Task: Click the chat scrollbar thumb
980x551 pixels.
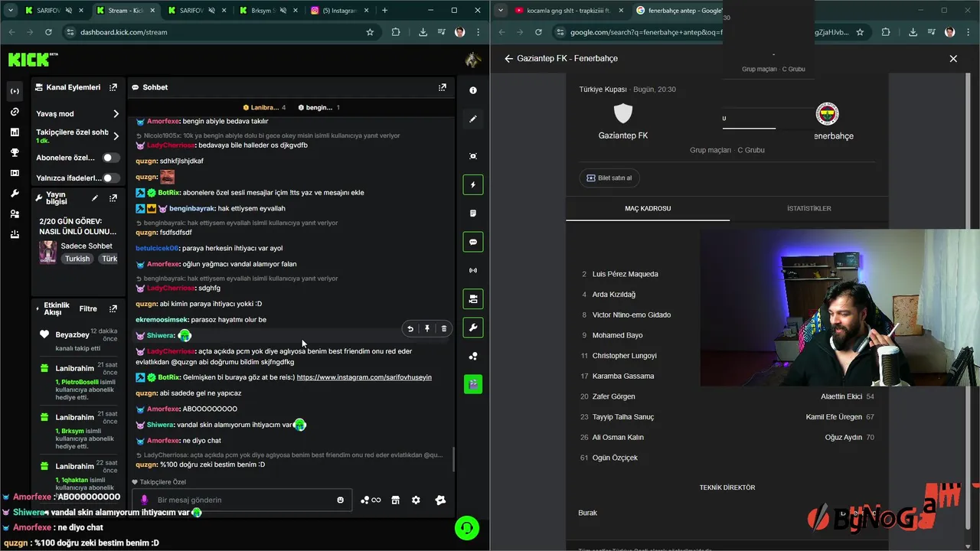Action: [453, 459]
